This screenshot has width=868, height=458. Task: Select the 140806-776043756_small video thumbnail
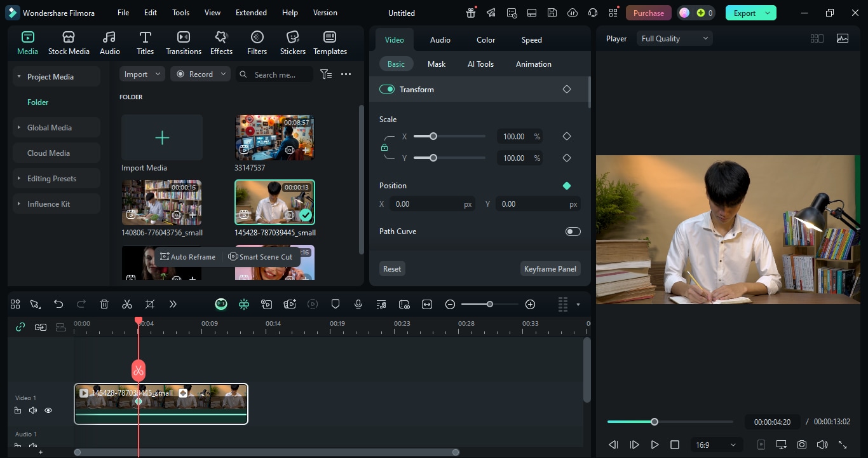(162, 202)
